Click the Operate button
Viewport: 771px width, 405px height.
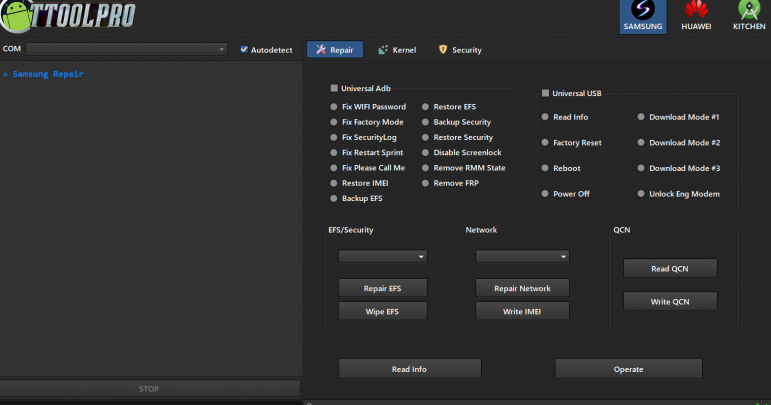click(x=628, y=369)
